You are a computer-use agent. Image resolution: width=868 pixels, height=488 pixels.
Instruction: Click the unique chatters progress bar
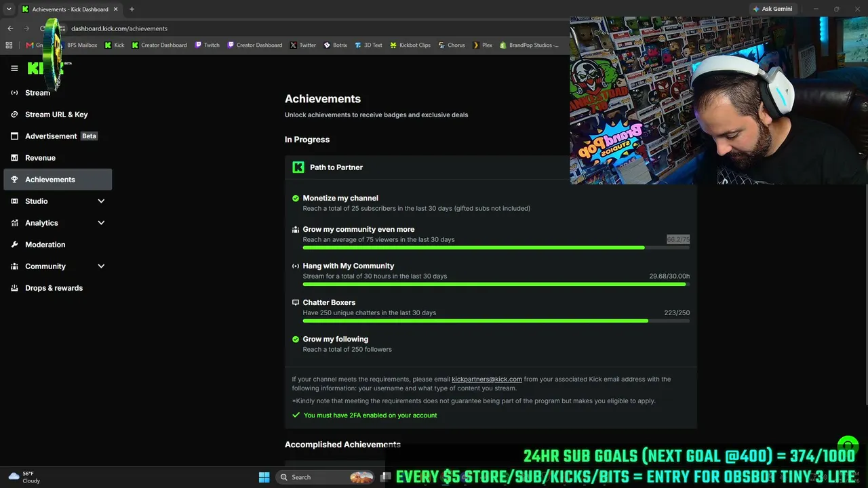[x=496, y=321]
